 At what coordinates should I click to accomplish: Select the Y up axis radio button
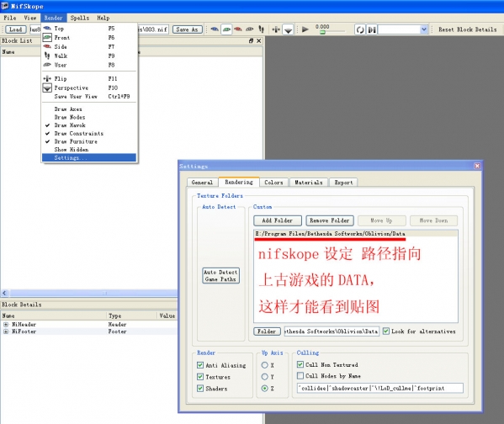tap(264, 376)
